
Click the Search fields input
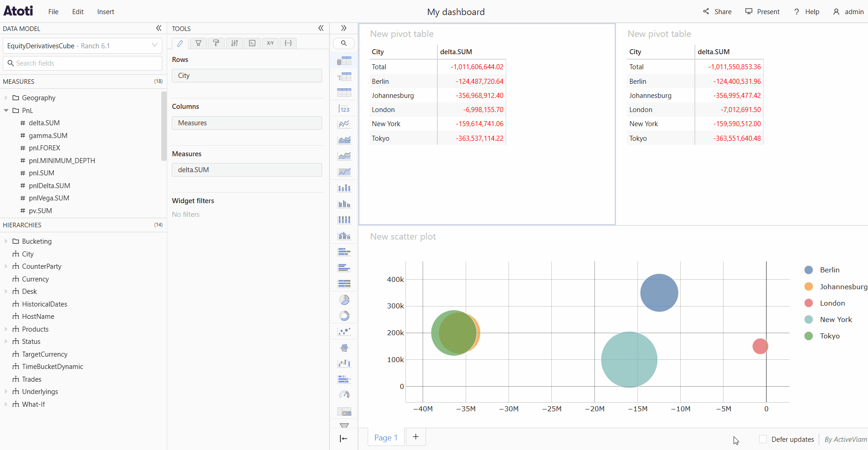(x=82, y=63)
